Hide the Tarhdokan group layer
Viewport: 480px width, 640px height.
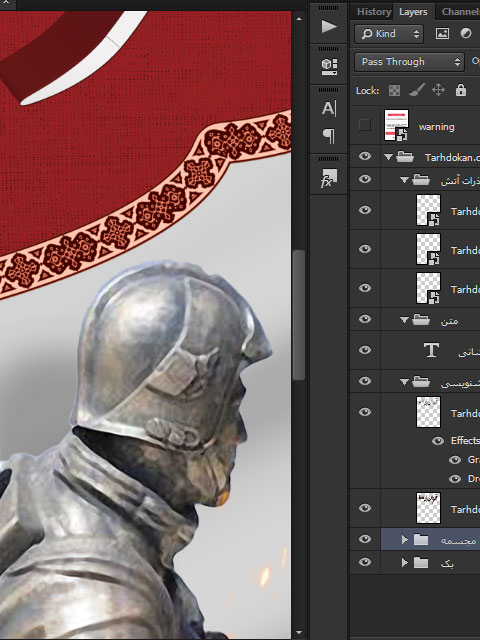point(365,156)
